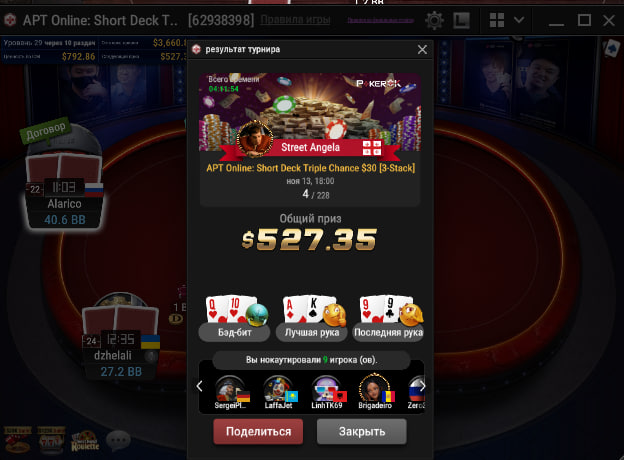Select LaffaJet player avatar
624x460 pixels.
pyautogui.click(x=279, y=389)
